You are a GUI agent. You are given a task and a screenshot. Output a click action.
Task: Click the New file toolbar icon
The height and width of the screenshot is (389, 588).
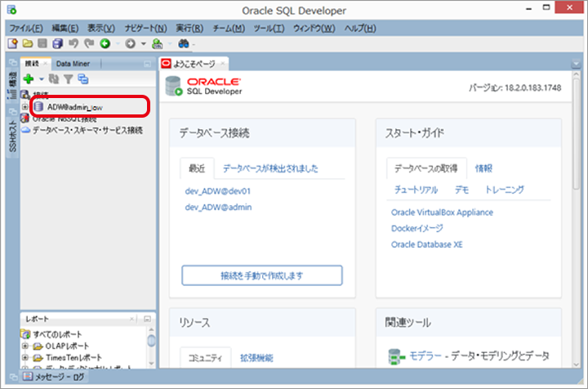[14, 43]
